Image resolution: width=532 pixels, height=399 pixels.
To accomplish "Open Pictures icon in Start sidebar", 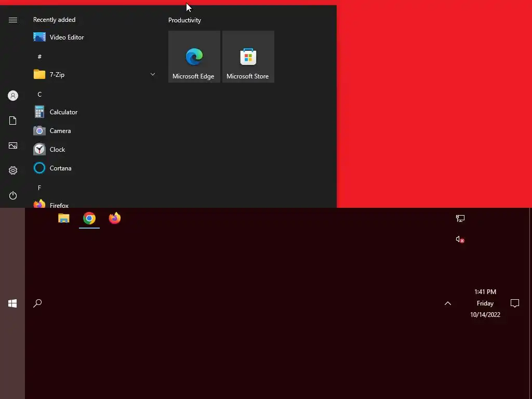I will tap(13, 145).
